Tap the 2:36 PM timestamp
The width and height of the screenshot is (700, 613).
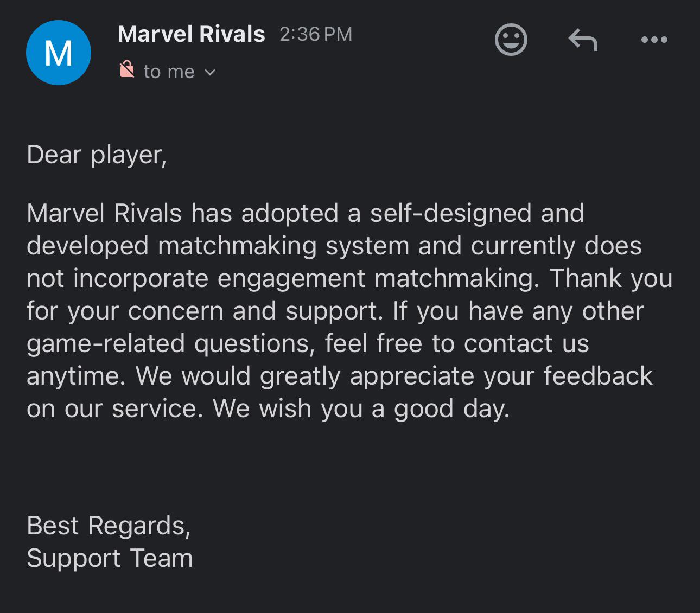pos(316,34)
